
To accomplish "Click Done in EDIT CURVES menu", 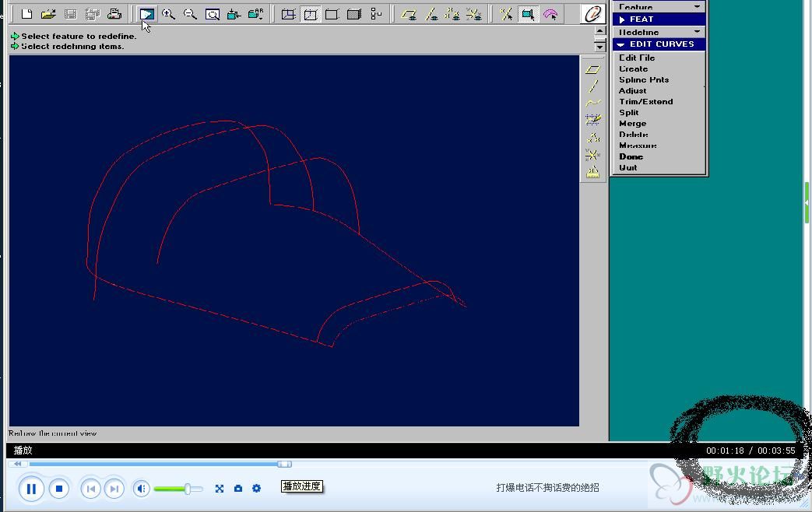I will tap(631, 156).
